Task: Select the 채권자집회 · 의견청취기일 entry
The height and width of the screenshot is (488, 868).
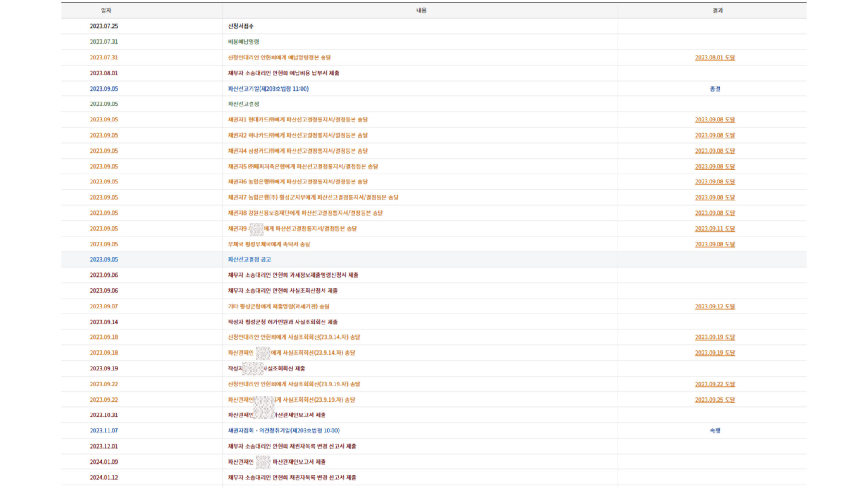Action: (x=284, y=430)
